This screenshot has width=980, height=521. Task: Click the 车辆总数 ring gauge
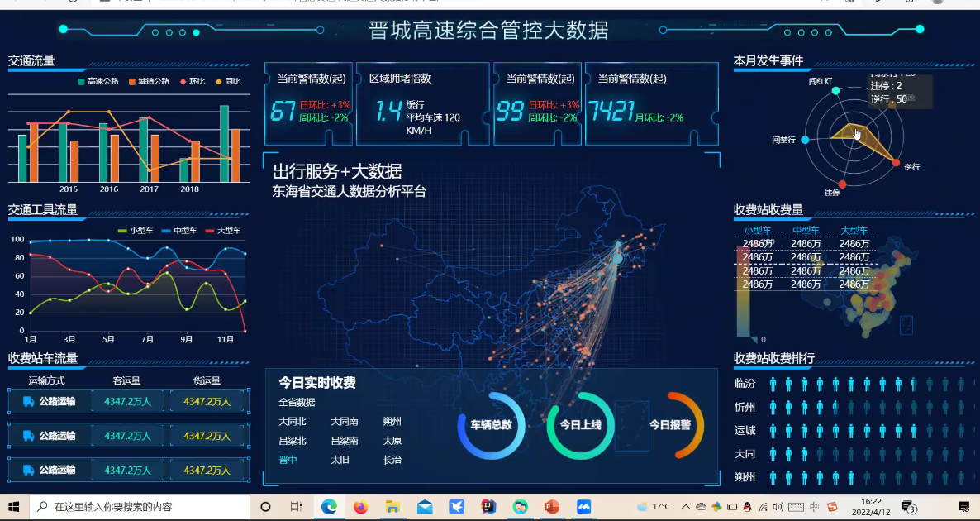point(491,425)
